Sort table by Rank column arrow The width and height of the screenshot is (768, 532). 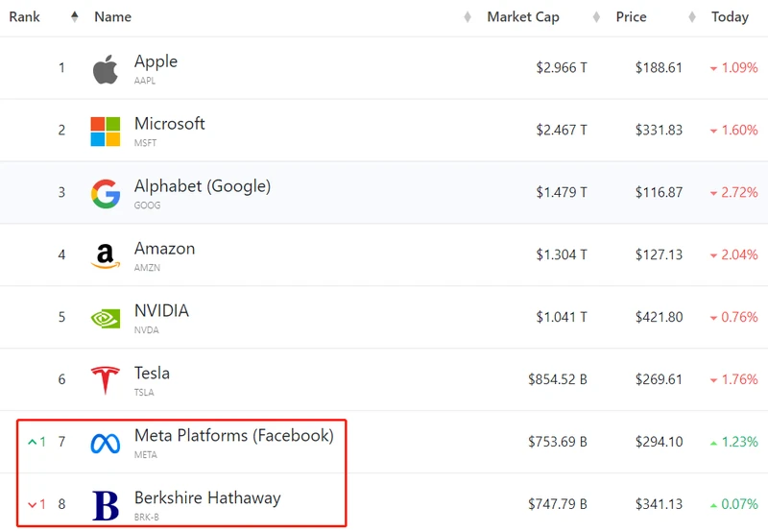(75, 16)
